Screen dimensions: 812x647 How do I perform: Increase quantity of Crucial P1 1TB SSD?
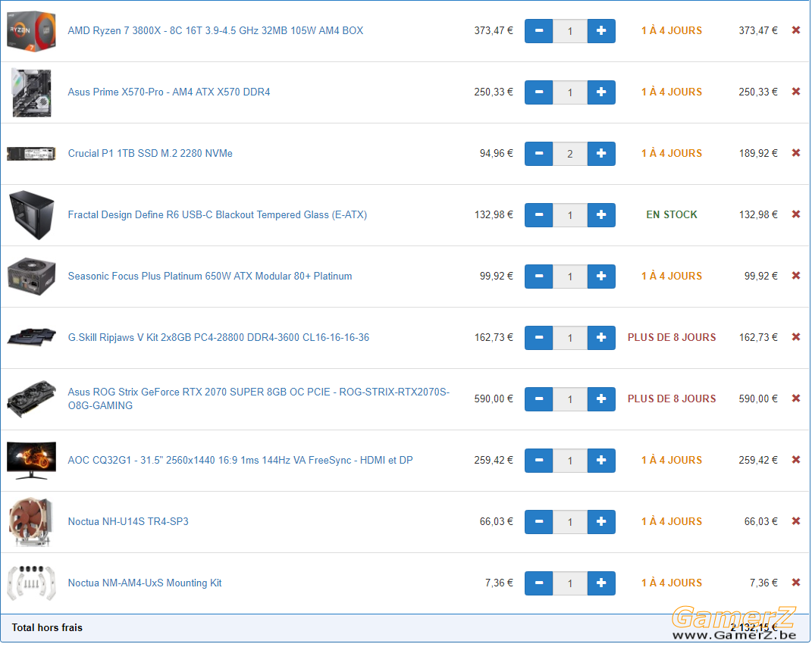(601, 154)
